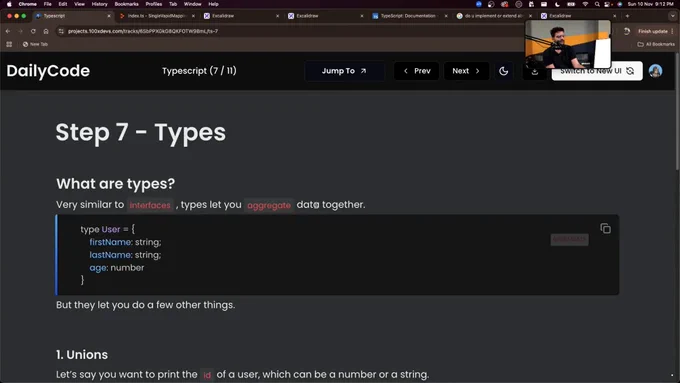Screen dimensions: 680x383
Task: Open a new browser tab with plus
Action: (627, 16)
